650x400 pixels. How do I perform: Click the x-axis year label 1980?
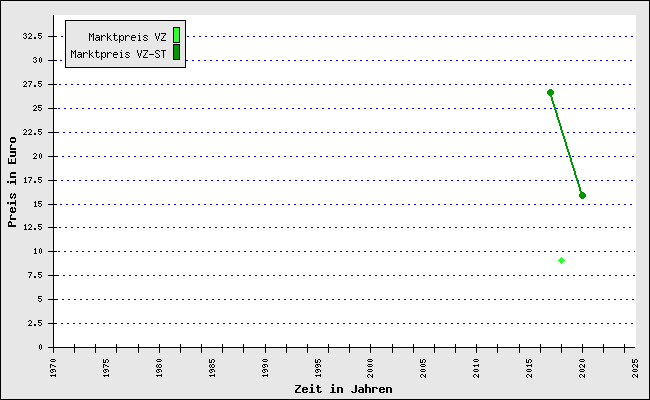(160, 368)
